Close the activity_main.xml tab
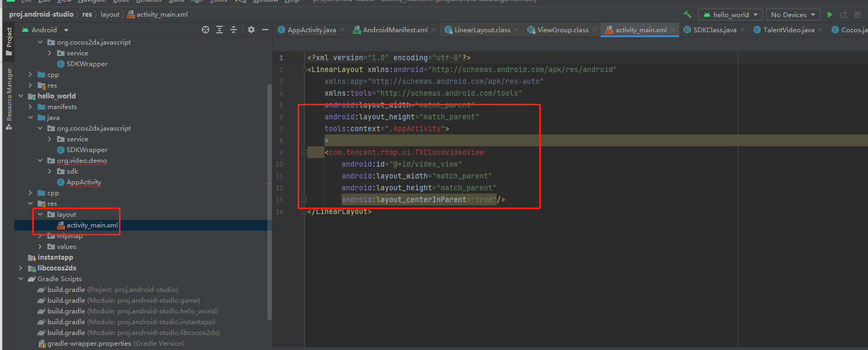Image resolution: width=868 pixels, height=350 pixels. coord(673,30)
